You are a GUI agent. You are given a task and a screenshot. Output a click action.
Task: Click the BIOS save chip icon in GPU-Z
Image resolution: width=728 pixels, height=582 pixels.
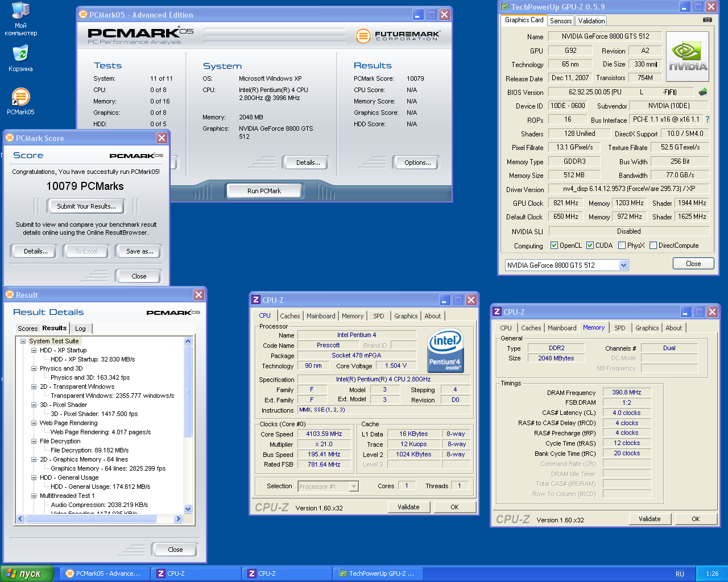703,92
